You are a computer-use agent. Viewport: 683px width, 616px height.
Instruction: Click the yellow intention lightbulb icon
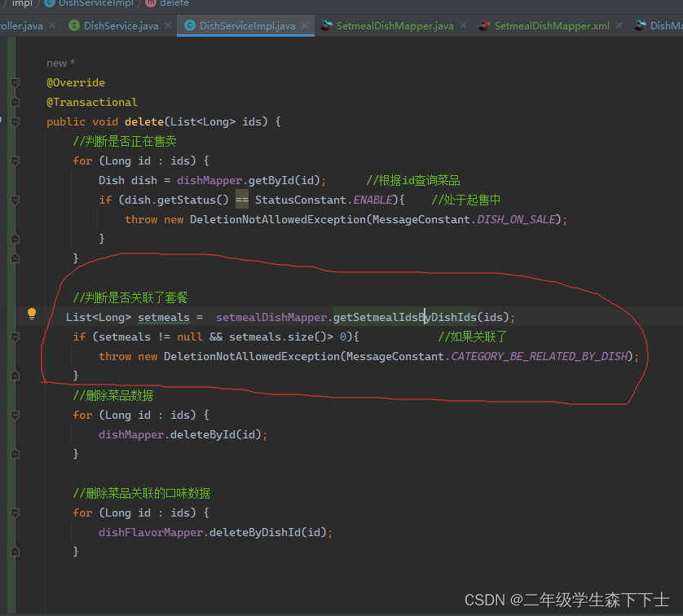click(x=32, y=314)
